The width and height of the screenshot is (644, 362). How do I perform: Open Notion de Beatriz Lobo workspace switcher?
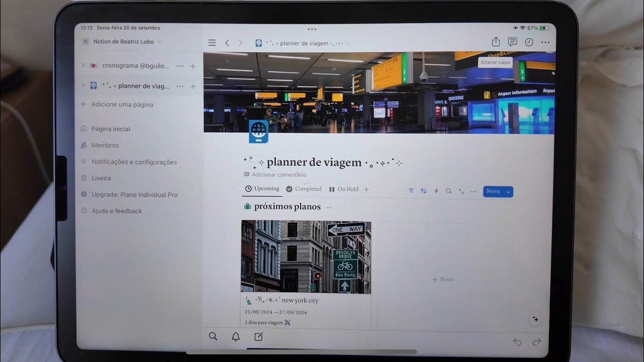coord(122,42)
